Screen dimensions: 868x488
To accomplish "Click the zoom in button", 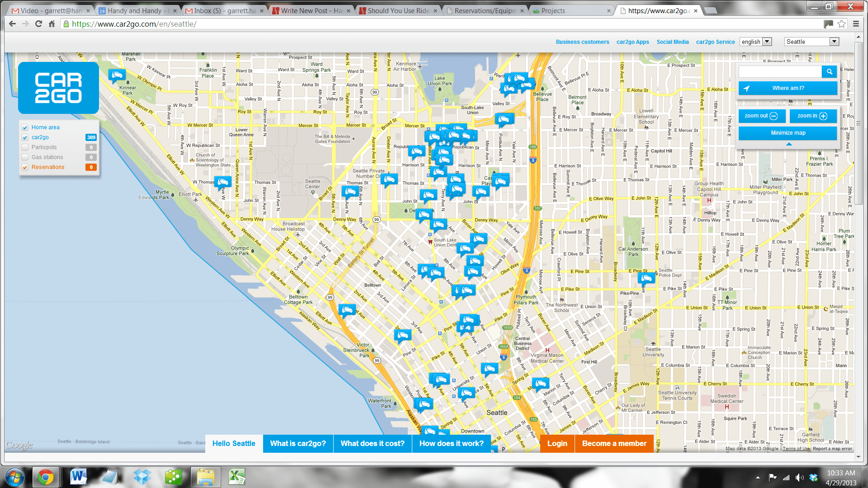I will [813, 116].
